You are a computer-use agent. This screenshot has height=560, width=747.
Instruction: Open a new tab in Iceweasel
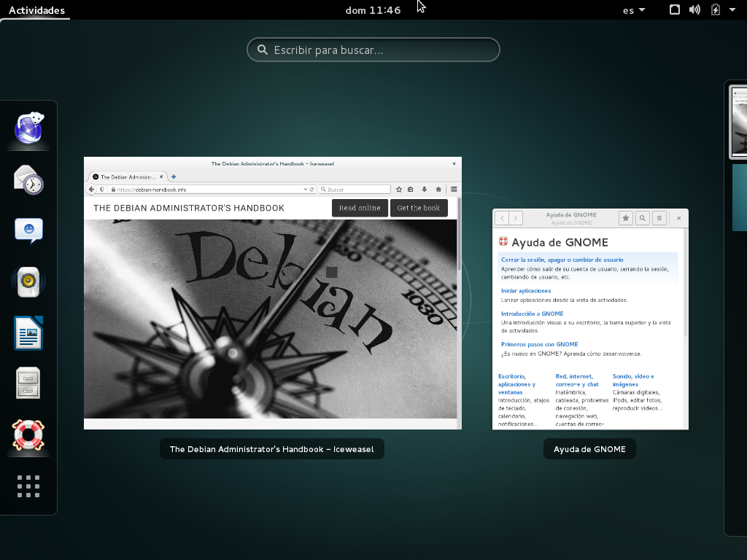[174, 176]
